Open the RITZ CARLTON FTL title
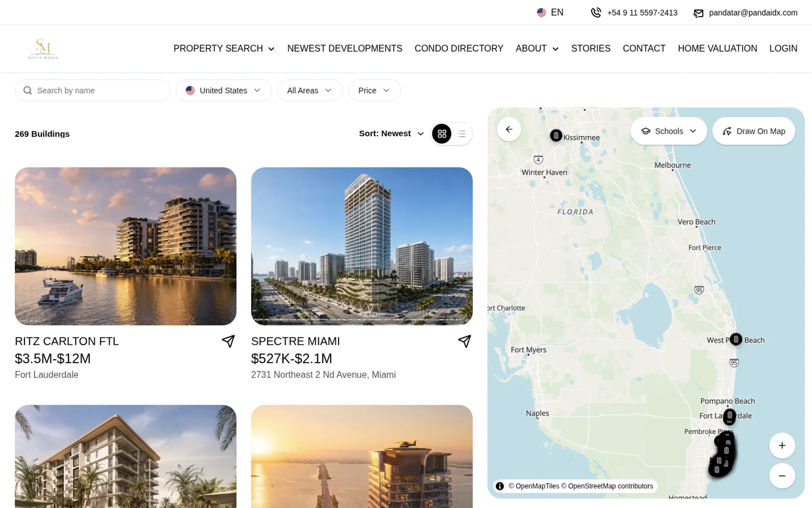Image resolution: width=812 pixels, height=508 pixels. point(67,341)
